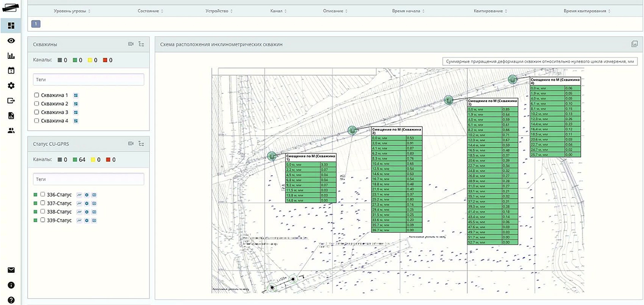Open the calendar events icon in sidebar
Screen dimensions: 644x305
(11, 70)
